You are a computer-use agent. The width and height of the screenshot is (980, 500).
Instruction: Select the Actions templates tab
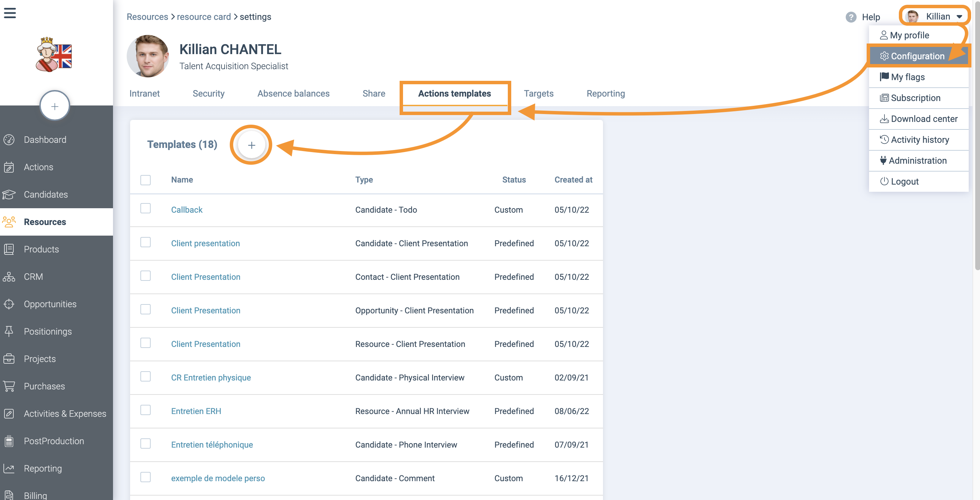(454, 93)
